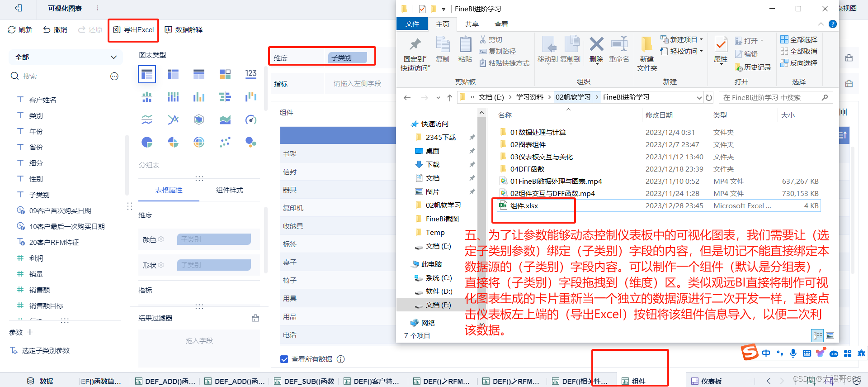This screenshot has height=387, width=868.
Task: Click the 子类别 pill in dimension bar
Action: pos(347,58)
